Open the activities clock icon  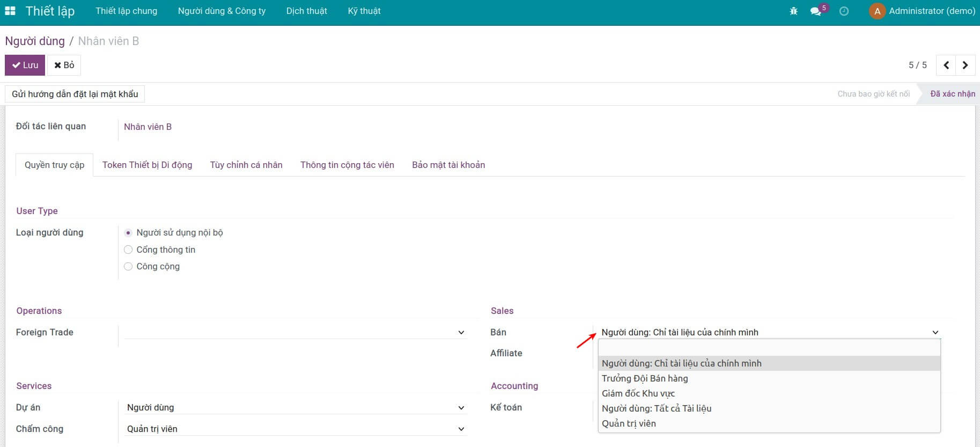844,11
